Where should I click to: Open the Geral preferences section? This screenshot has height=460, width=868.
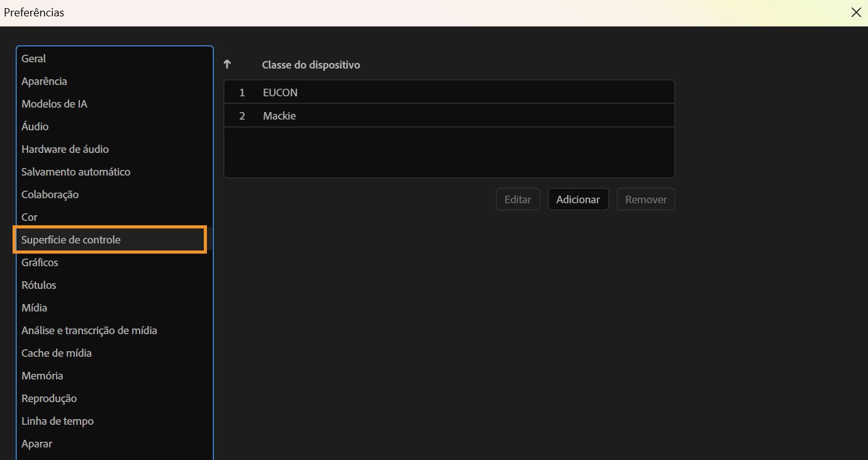pyautogui.click(x=33, y=58)
